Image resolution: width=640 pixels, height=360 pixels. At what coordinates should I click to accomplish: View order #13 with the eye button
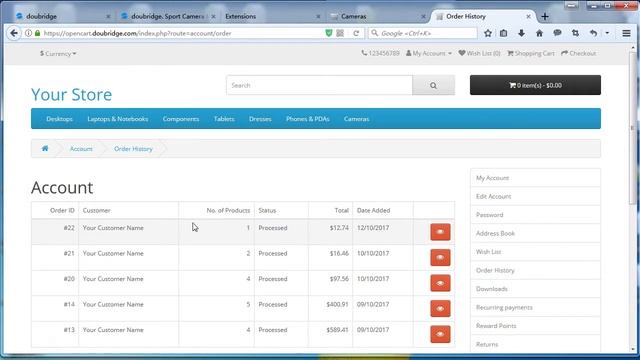point(440,334)
